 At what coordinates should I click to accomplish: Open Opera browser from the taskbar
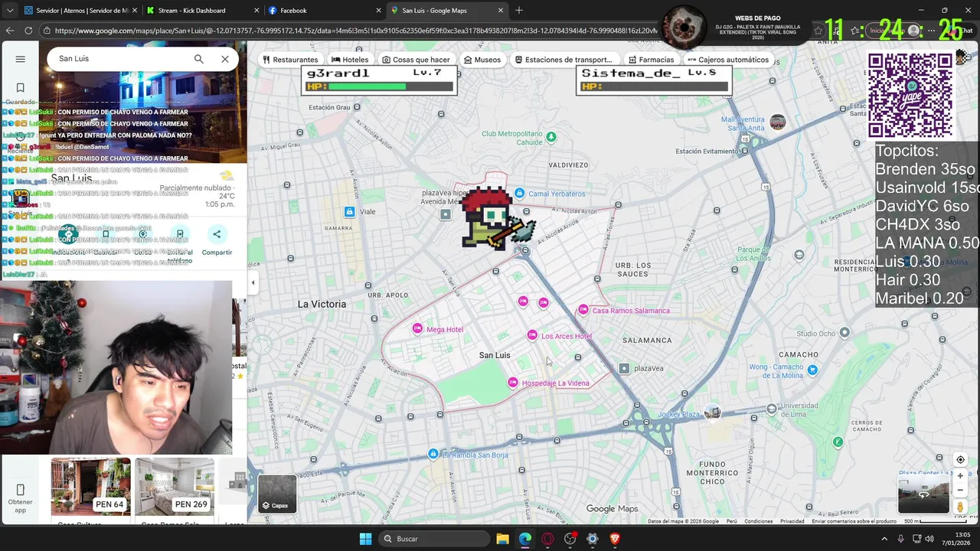click(547, 539)
